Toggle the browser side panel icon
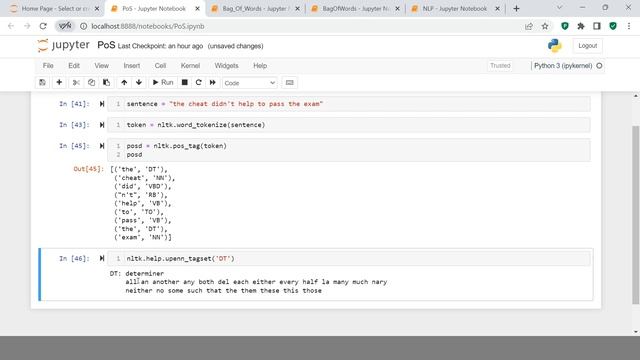Screen dimensions: 640x360 point(597,26)
